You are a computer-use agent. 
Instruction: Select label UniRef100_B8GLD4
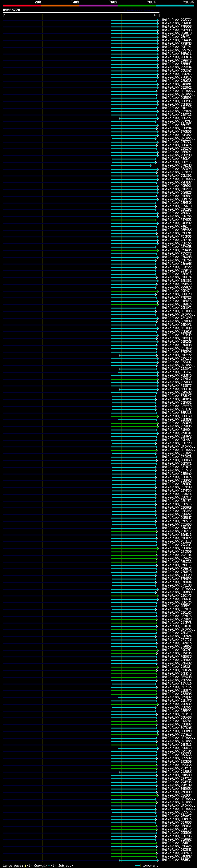tap(177, 389)
